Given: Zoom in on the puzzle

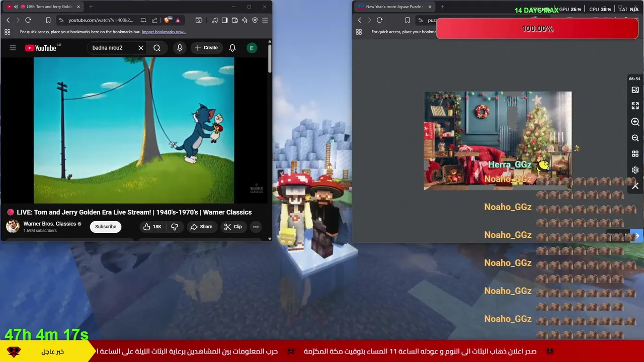Looking at the screenshot, I should coord(635,122).
